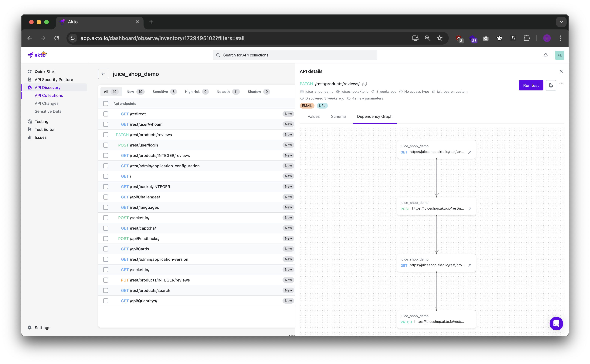Click the back arrow beside juice_shop_demo
Viewport: 590px width, 364px height.
click(103, 74)
